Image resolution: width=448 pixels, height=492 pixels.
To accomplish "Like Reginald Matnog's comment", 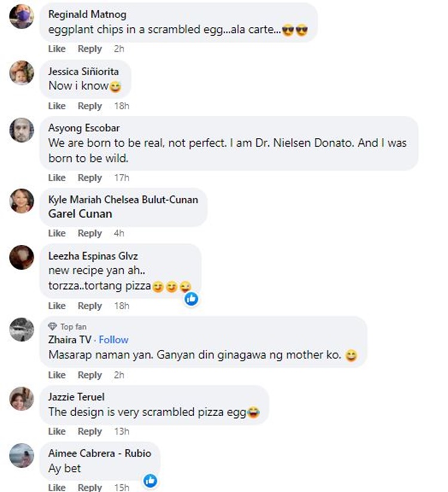I will click(x=57, y=49).
